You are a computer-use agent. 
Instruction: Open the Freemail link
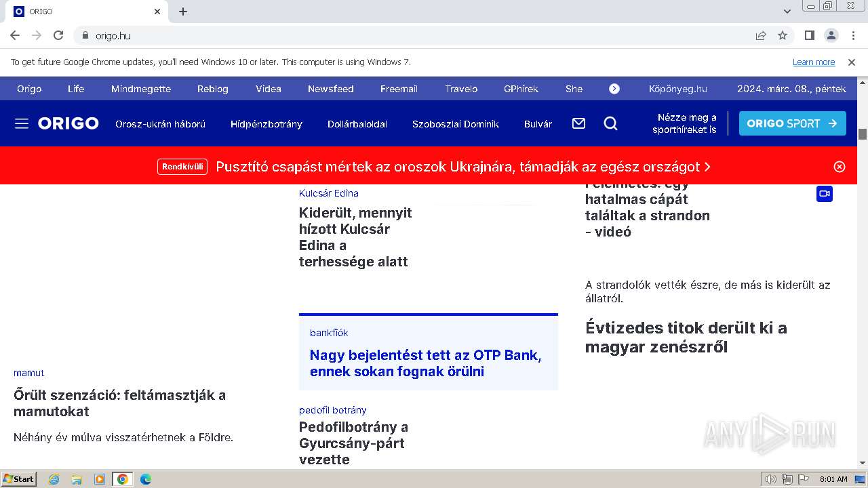[399, 89]
